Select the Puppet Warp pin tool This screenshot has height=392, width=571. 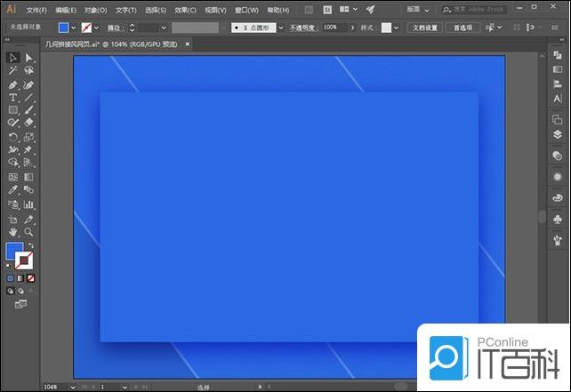[28, 149]
